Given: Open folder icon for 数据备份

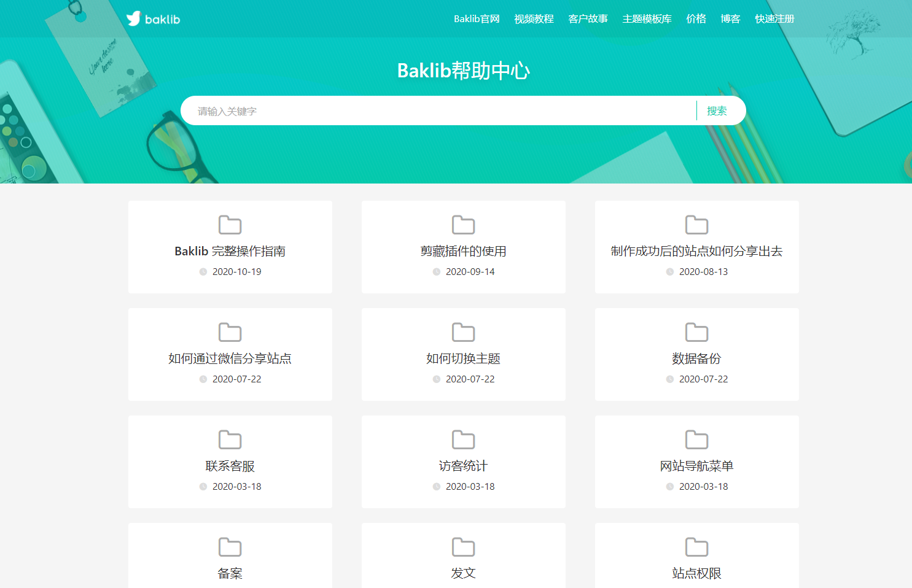Looking at the screenshot, I should [x=697, y=332].
